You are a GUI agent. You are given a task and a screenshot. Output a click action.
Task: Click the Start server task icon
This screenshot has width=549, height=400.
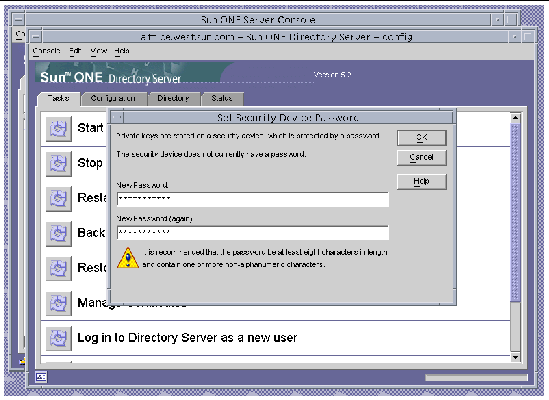(x=59, y=129)
